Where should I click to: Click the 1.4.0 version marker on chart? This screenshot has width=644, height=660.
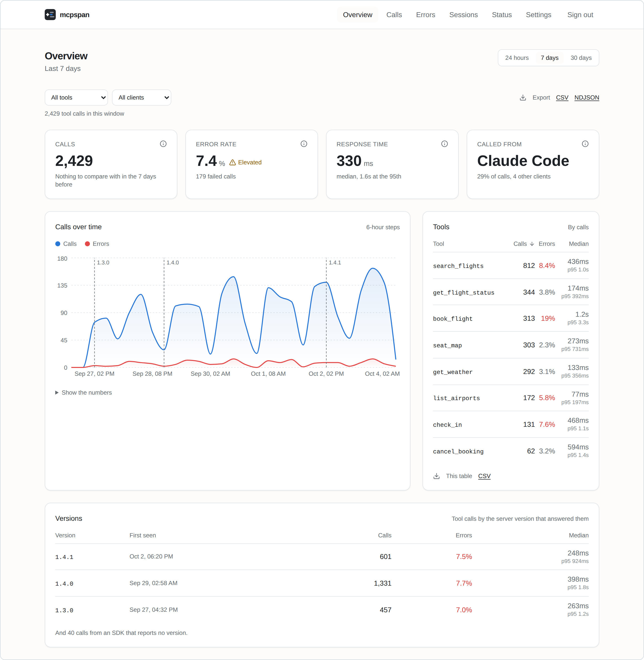[x=173, y=263]
